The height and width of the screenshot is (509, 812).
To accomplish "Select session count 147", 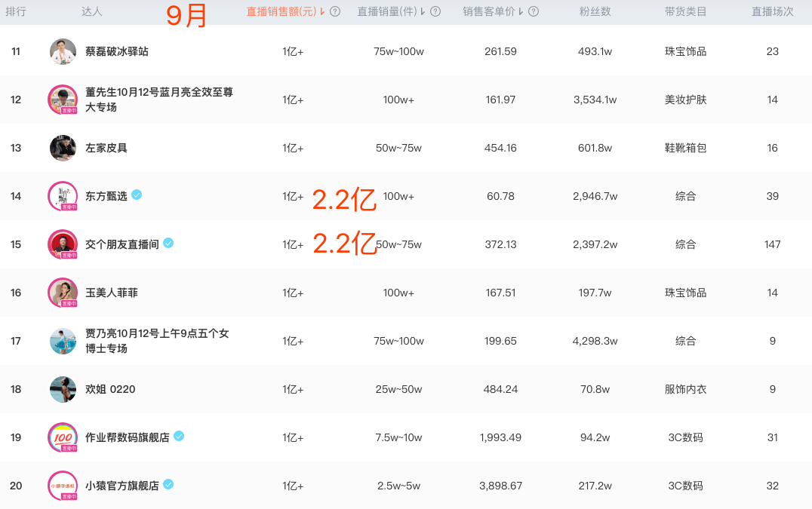I will point(773,244).
